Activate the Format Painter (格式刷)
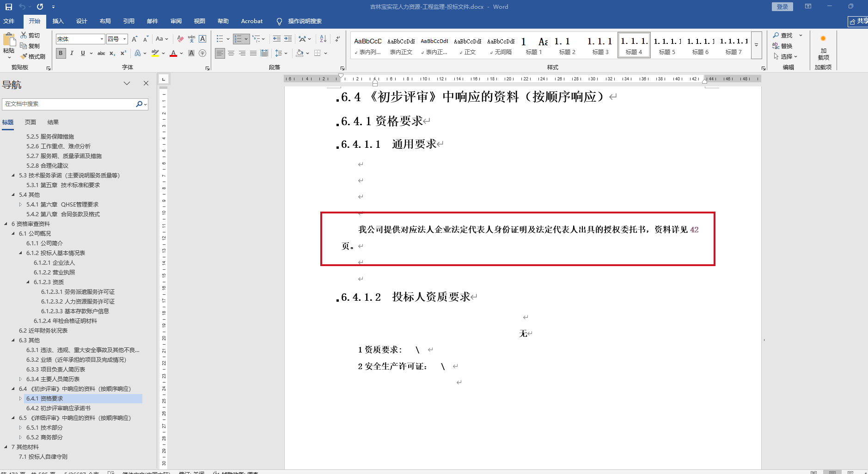Image resolution: width=868 pixels, height=474 pixels. pyautogui.click(x=33, y=56)
